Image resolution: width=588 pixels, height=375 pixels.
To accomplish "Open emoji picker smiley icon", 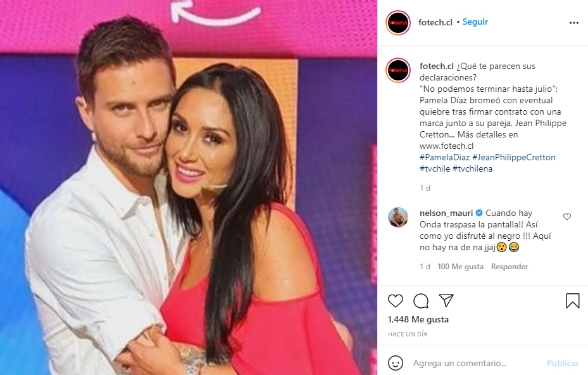I will point(395,363).
